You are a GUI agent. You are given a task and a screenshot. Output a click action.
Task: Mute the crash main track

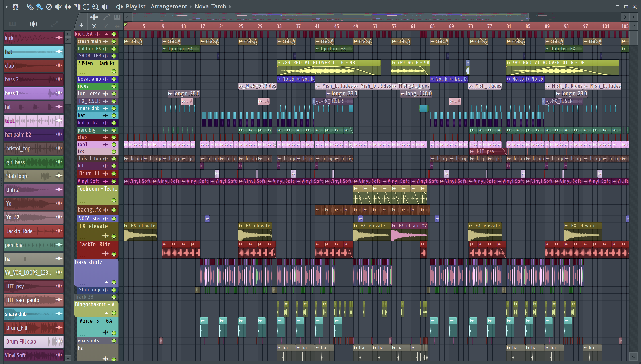(114, 42)
